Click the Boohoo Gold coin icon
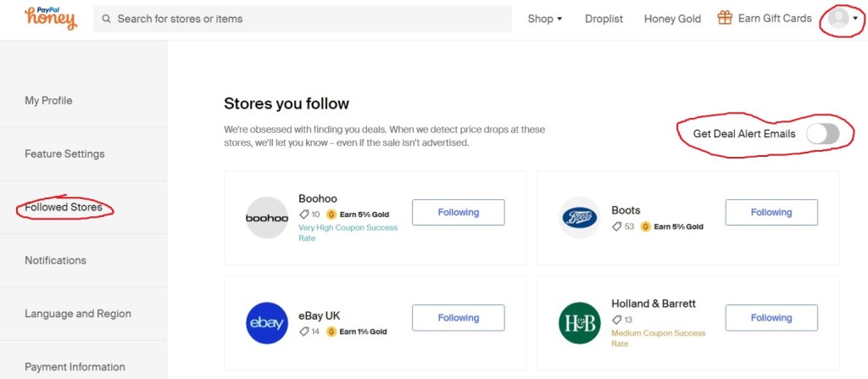The width and height of the screenshot is (868, 379). pyautogui.click(x=331, y=215)
